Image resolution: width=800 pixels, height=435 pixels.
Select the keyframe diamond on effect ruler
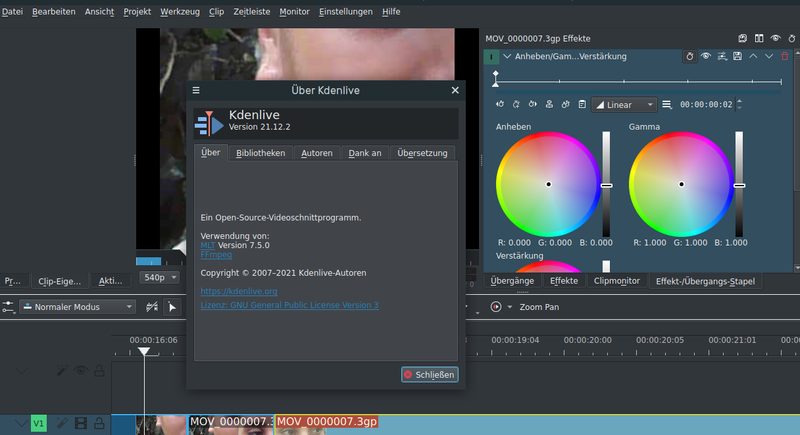[x=495, y=74]
